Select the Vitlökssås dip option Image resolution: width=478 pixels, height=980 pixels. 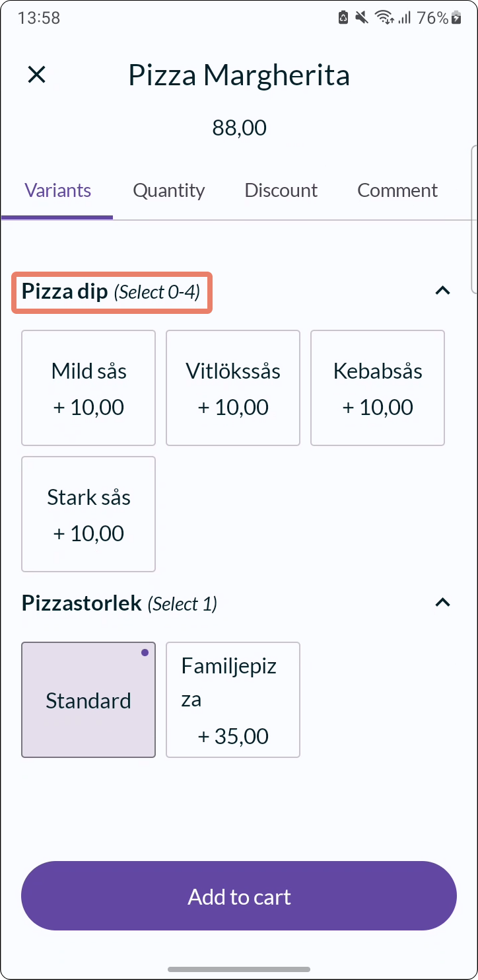[233, 388]
